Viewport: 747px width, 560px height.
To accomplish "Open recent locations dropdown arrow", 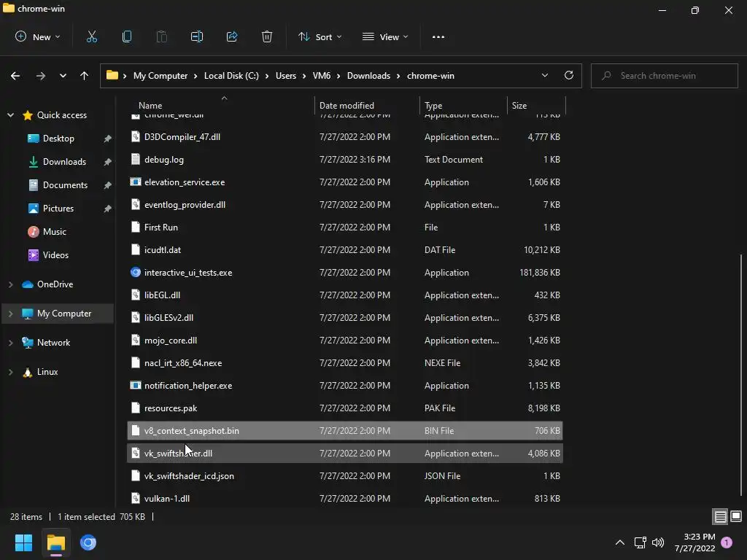I will 63,76.
